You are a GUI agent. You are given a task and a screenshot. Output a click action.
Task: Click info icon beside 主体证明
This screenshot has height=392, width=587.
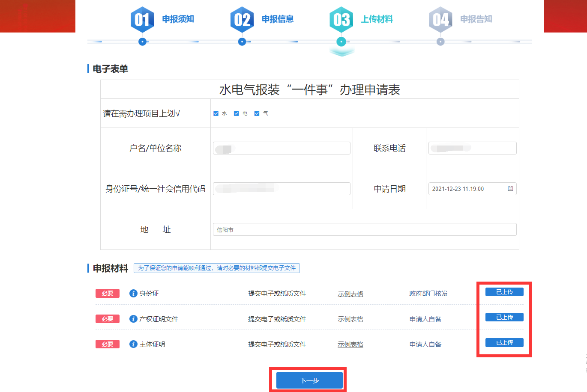coord(133,344)
